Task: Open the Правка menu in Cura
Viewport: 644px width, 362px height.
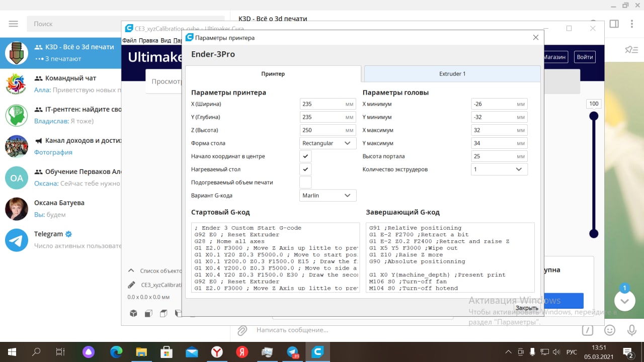Action: click(148, 40)
